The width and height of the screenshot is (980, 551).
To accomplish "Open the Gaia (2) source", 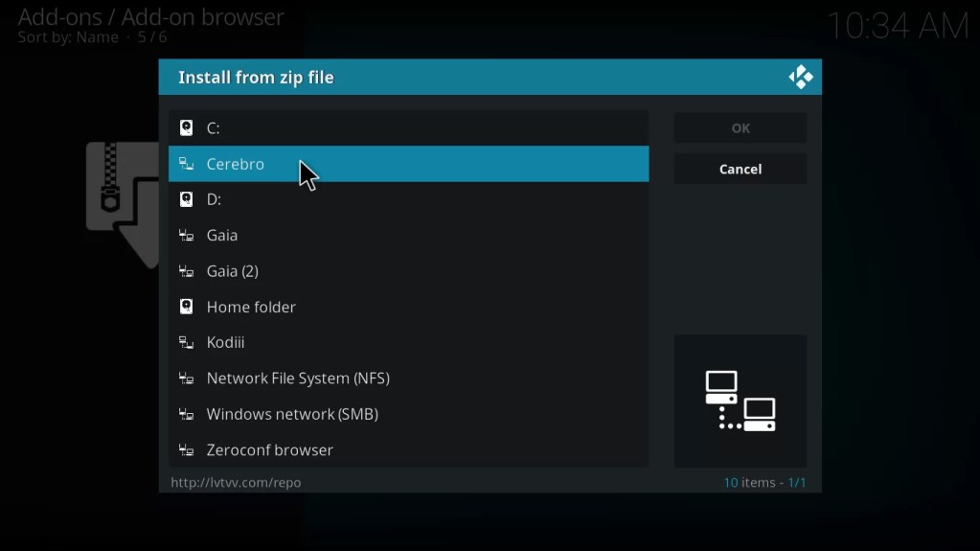I will point(409,271).
